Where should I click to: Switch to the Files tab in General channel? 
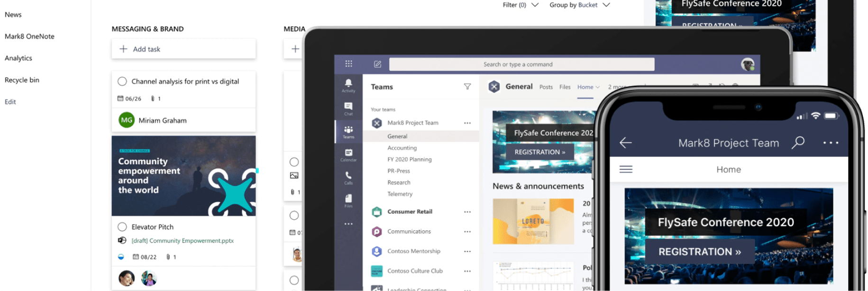[565, 87]
